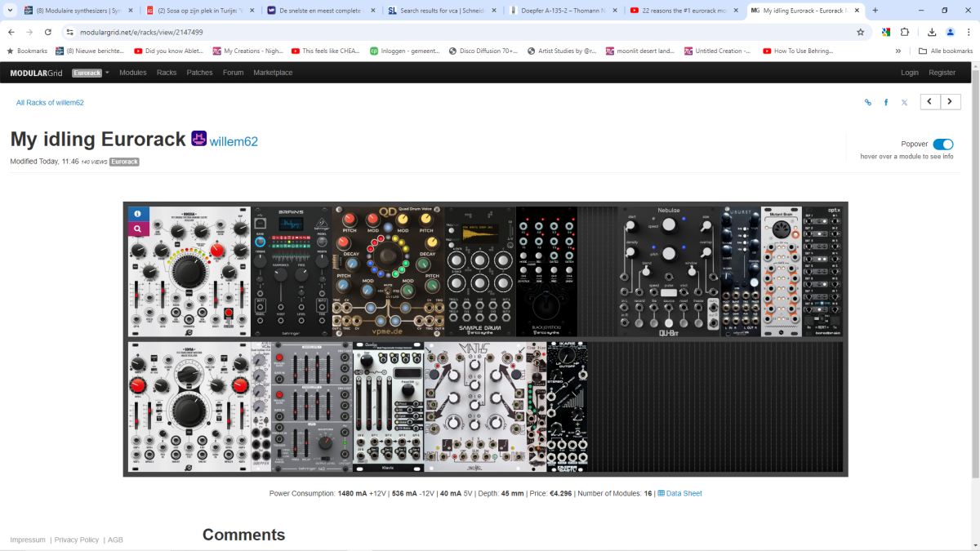The image size is (980, 551).
Task: Open the Forum menu item
Action: point(234,73)
